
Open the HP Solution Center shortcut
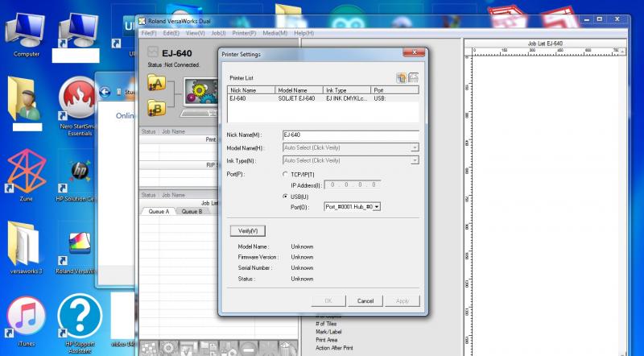[76, 180]
